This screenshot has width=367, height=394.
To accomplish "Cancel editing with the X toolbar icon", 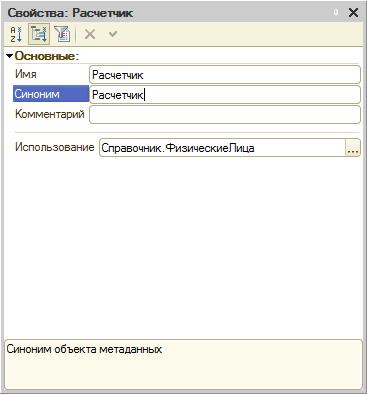I will [90, 34].
